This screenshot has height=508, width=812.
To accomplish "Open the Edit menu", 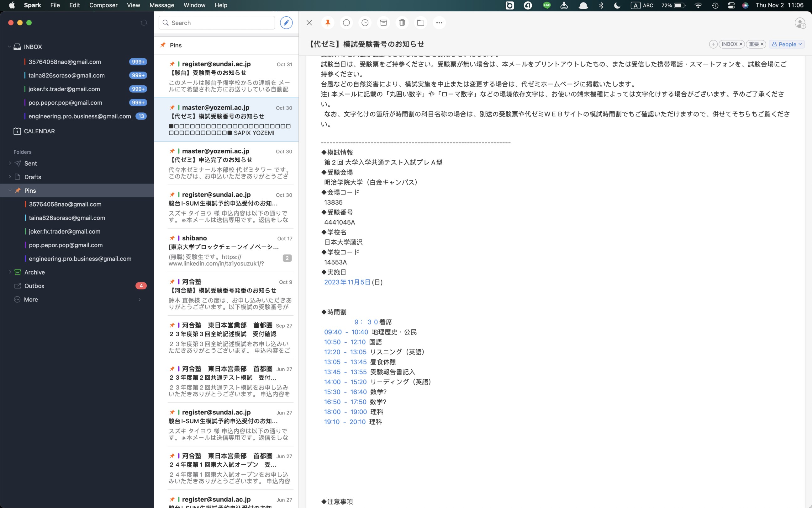I will [x=75, y=5].
